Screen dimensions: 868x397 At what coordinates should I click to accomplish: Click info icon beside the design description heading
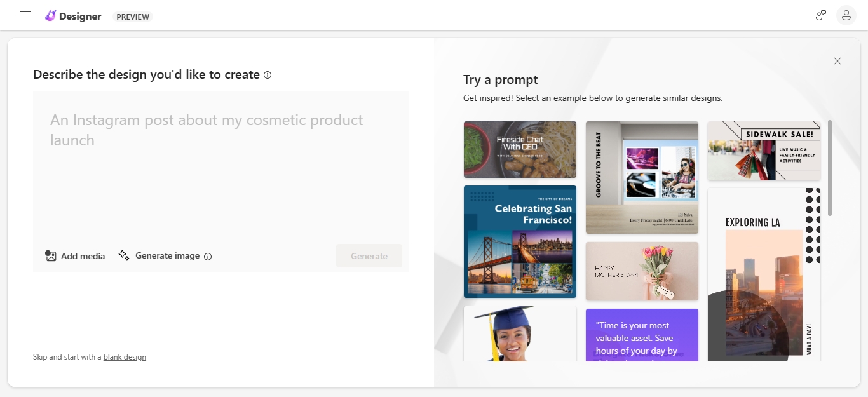coord(268,75)
